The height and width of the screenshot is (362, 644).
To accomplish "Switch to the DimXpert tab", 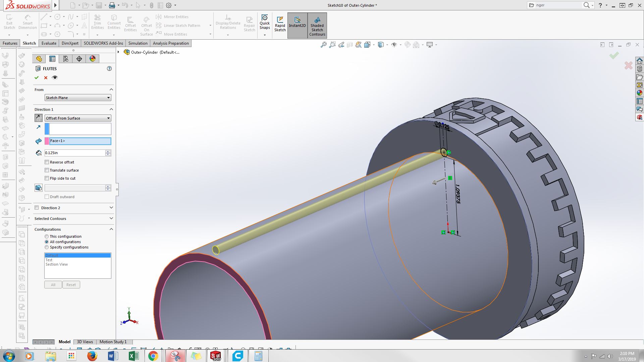I will [x=70, y=43].
